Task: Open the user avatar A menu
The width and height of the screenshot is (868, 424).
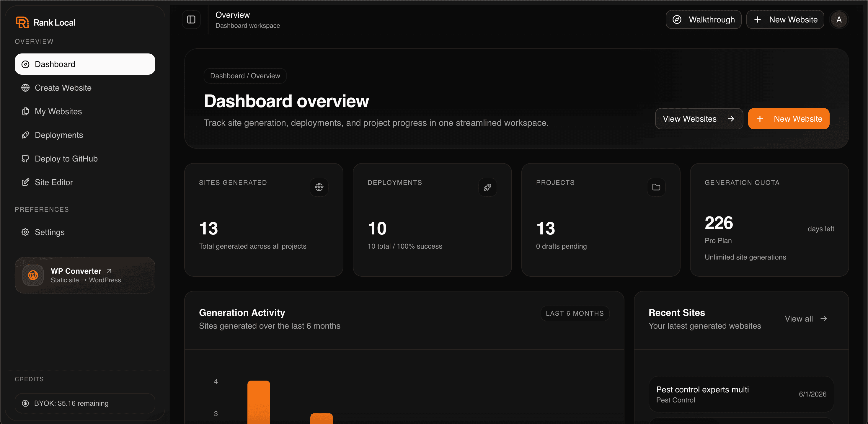Action: 839,19
